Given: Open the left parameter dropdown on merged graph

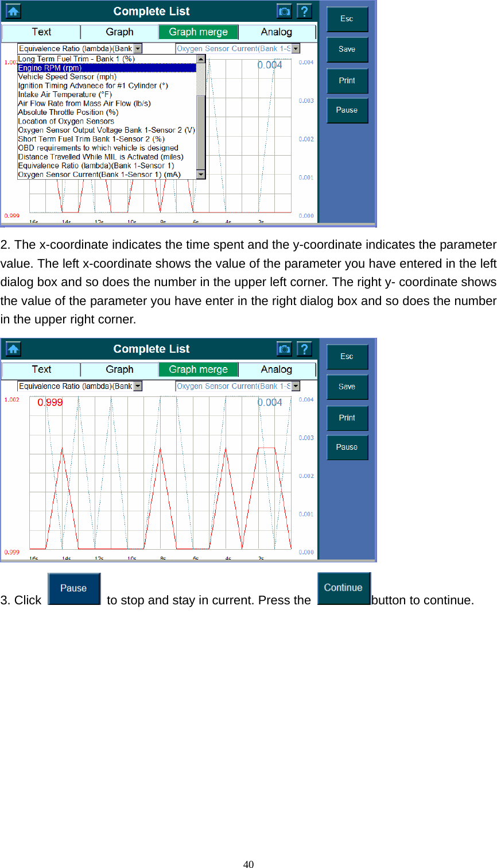Looking at the screenshot, I should click(x=137, y=385).
